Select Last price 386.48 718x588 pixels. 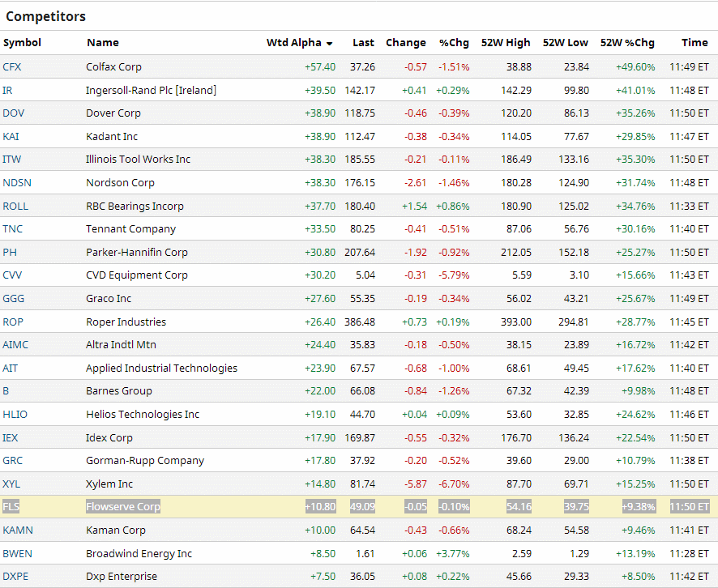coord(360,322)
